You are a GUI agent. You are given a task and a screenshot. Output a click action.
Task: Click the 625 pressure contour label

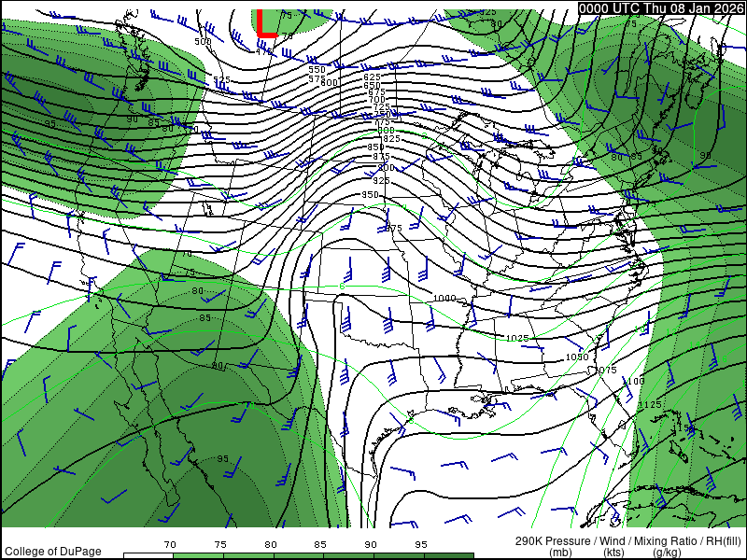pos(372,77)
